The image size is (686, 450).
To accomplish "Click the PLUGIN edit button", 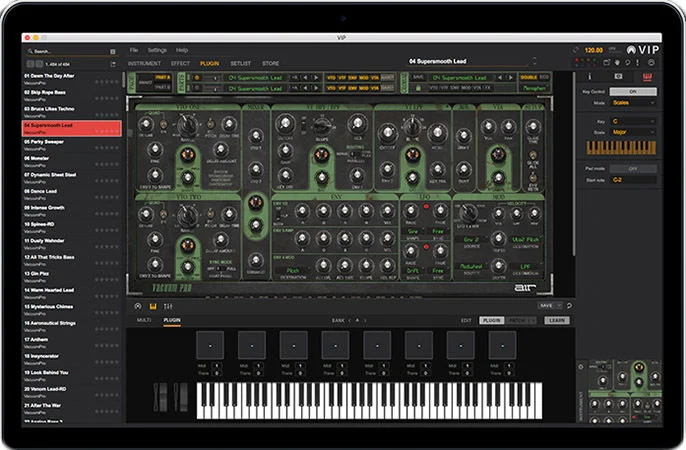I will coord(492,321).
